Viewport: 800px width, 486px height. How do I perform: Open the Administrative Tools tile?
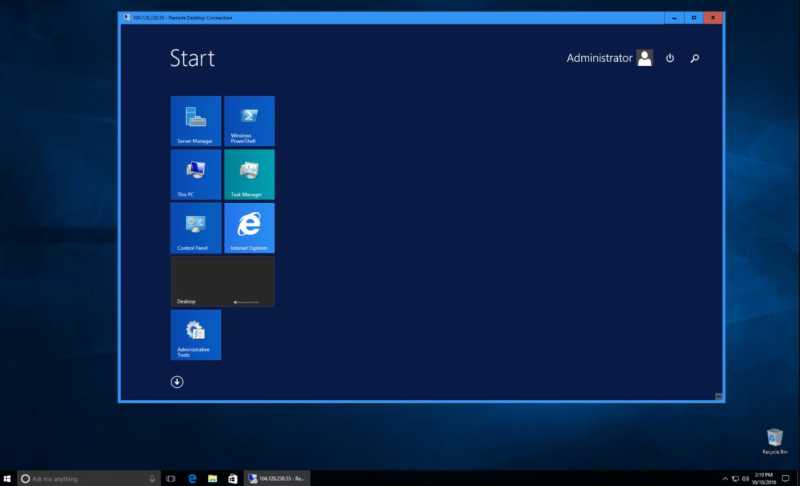[x=196, y=335]
